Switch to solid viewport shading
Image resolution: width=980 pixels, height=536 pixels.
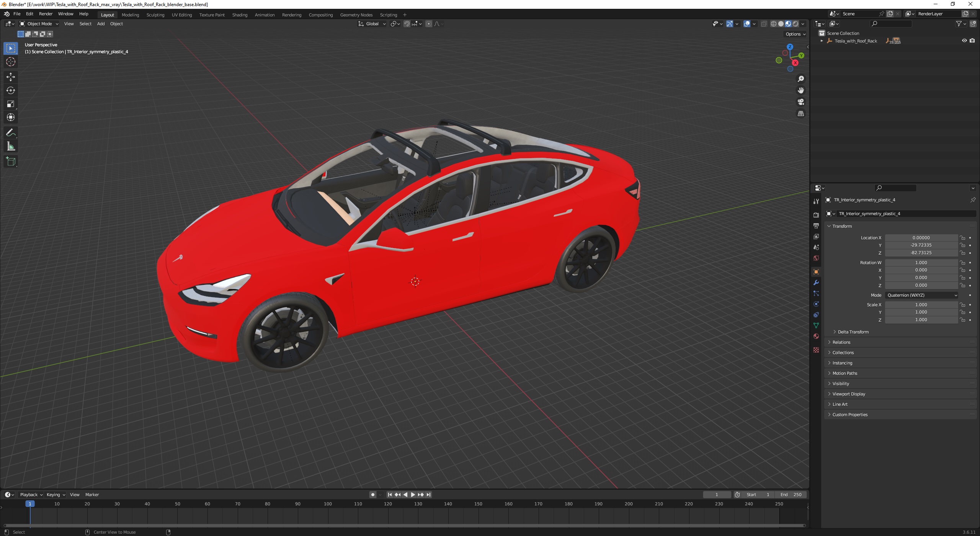point(781,24)
